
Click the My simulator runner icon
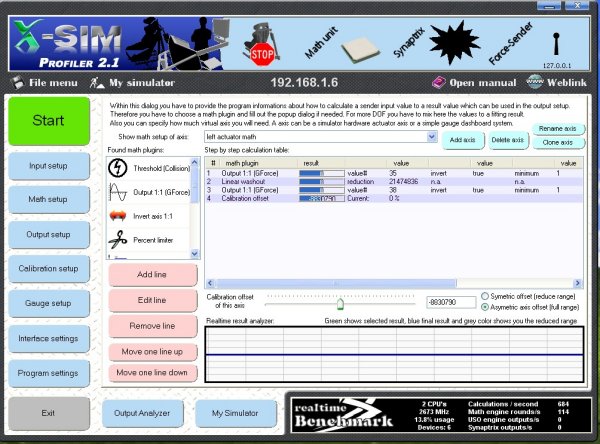tap(97, 82)
